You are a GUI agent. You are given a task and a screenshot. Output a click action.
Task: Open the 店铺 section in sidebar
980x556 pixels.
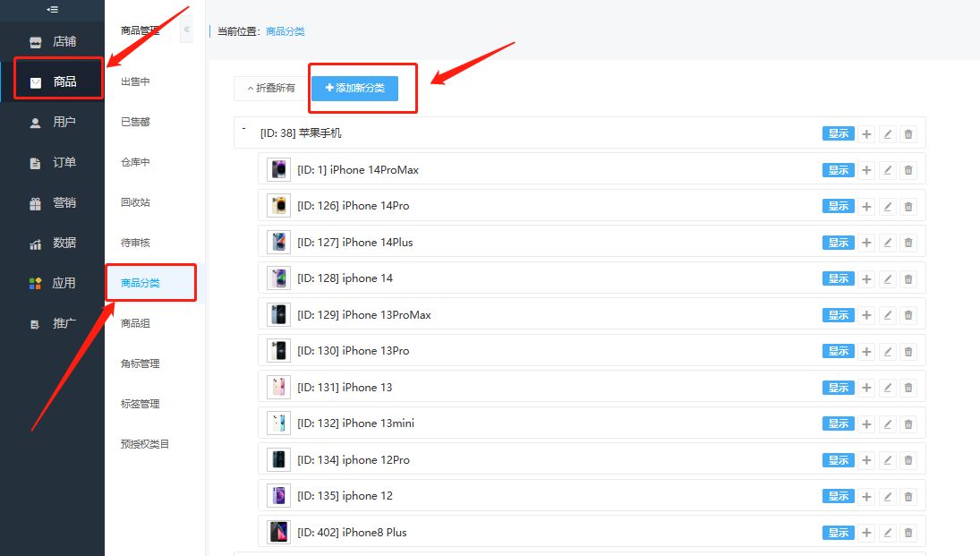(53, 41)
